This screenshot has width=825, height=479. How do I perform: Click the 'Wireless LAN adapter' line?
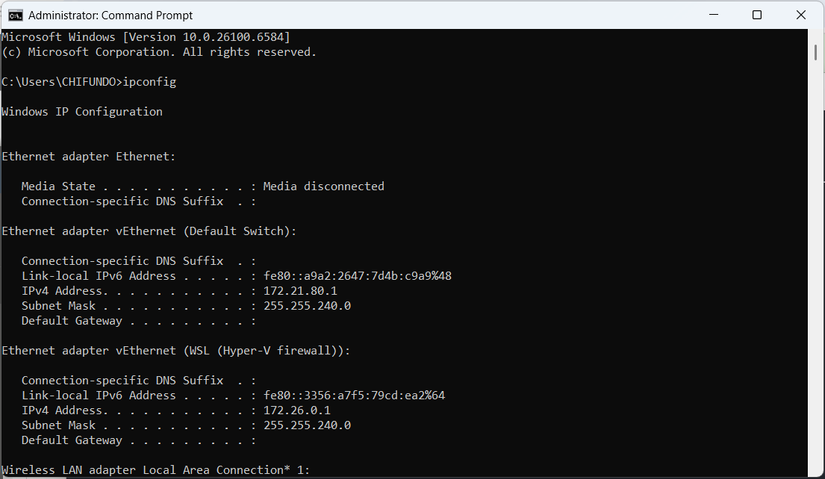tap(155, 470)
